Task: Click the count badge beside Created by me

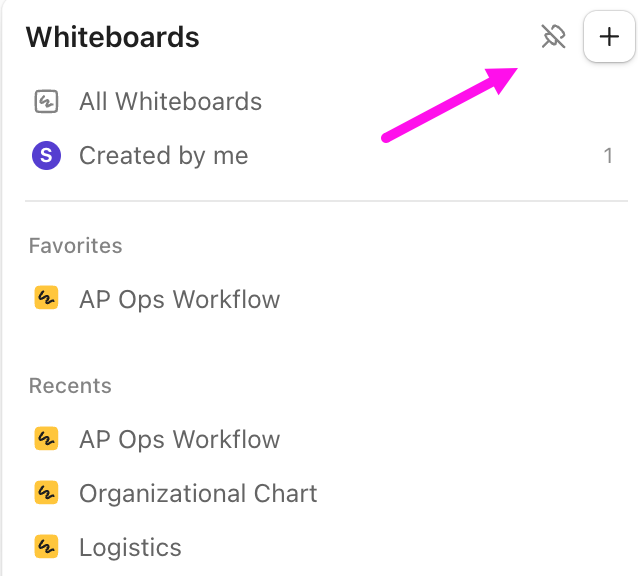Action: (x=608, y=156)
